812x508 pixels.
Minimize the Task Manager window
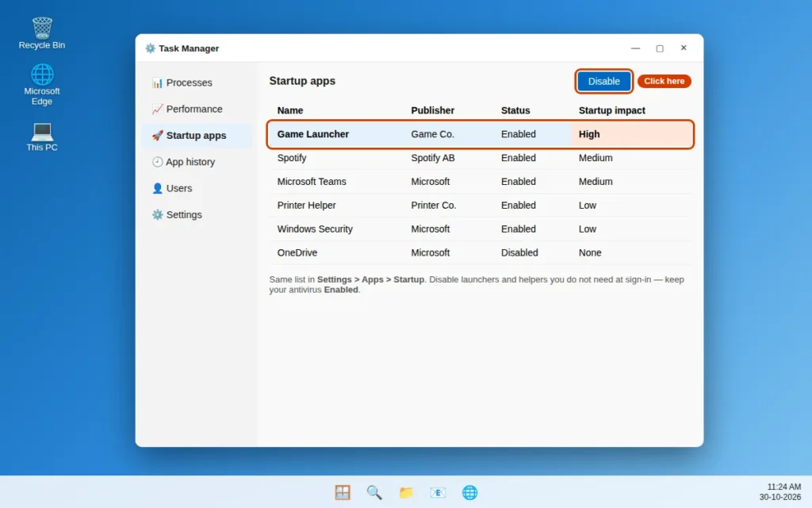[x=635, y=48]
